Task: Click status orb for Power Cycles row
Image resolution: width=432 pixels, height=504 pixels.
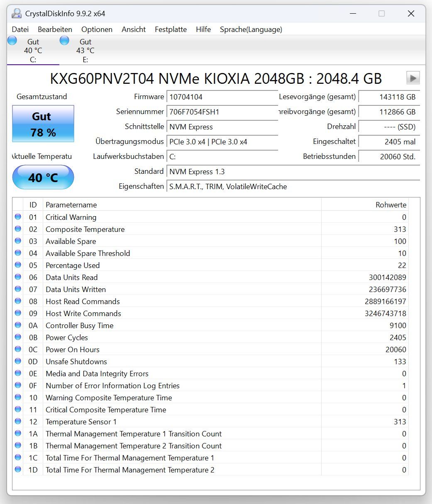Action: (18, 337)
